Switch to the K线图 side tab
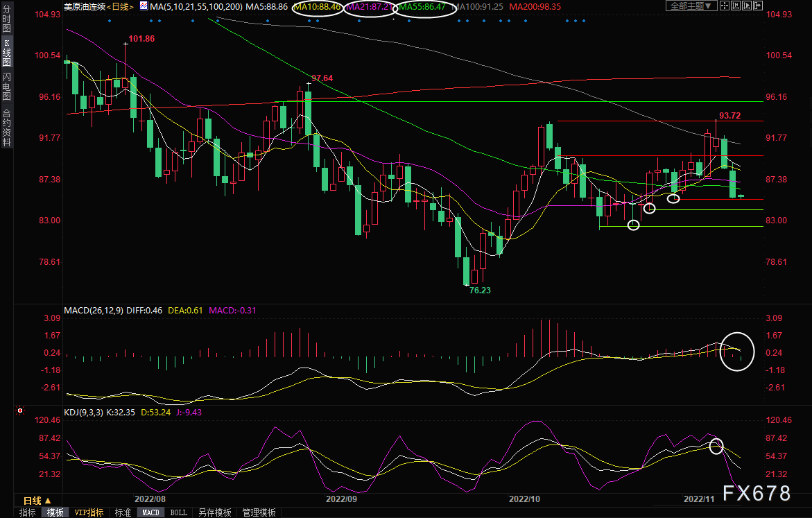The width and height of the screenshot is (812, 518). coord(7,53)
